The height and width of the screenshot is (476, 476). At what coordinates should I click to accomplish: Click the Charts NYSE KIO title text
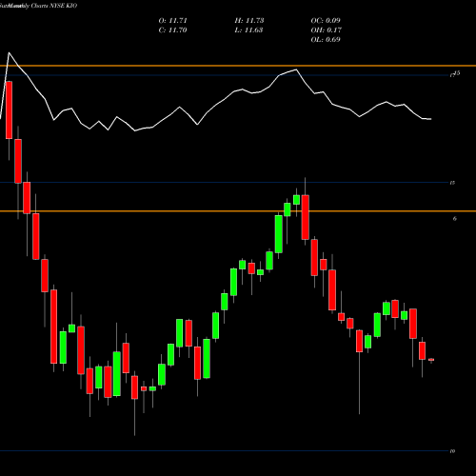pos(54,6)
